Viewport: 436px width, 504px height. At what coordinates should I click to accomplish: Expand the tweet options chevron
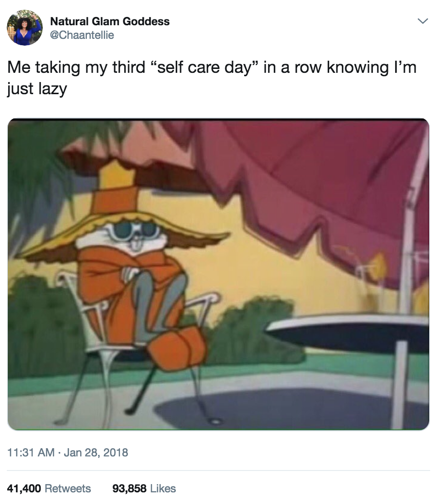click(422, 21)
